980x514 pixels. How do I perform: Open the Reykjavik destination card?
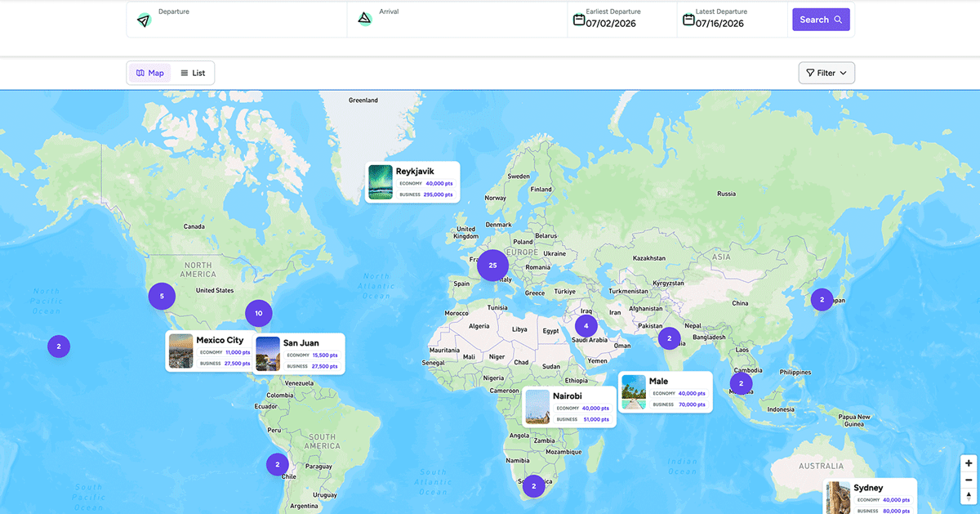click(x=412, y=182)
